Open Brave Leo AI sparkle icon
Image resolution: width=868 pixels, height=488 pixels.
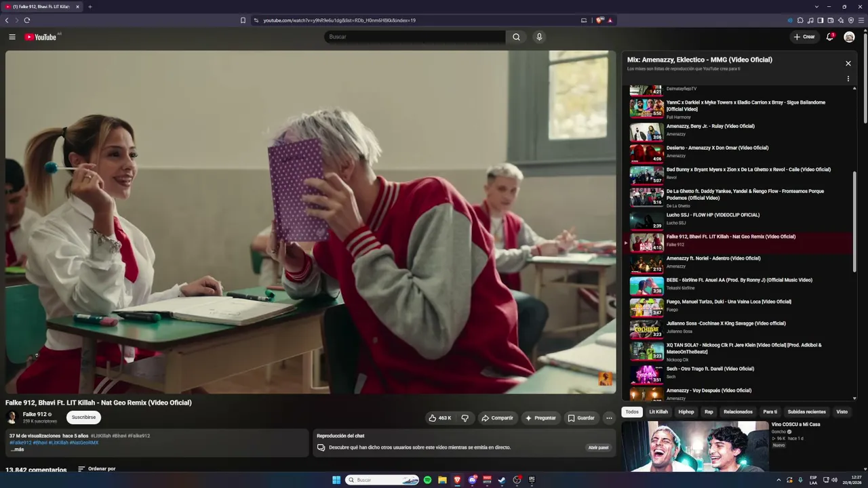pyautogui.click(x=841, y=20)
